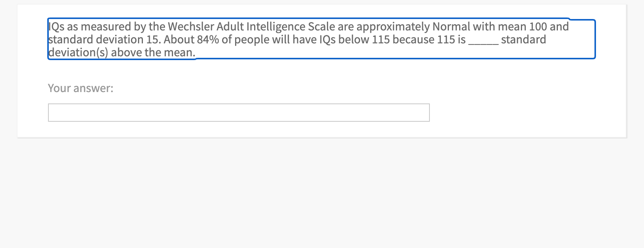Click 'deviation(s) above the mean' text
This screenshot has width=644, height=248.
pyautogui.click(x=120, y=52)
